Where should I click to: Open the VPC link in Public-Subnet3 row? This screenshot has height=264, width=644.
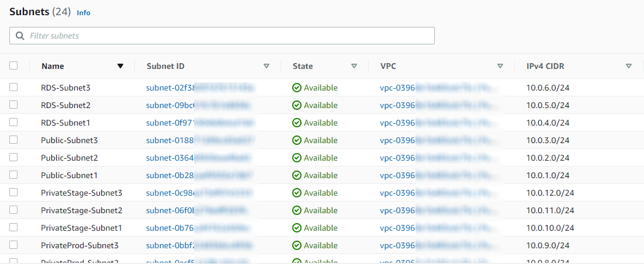click(x=397, y=141)
